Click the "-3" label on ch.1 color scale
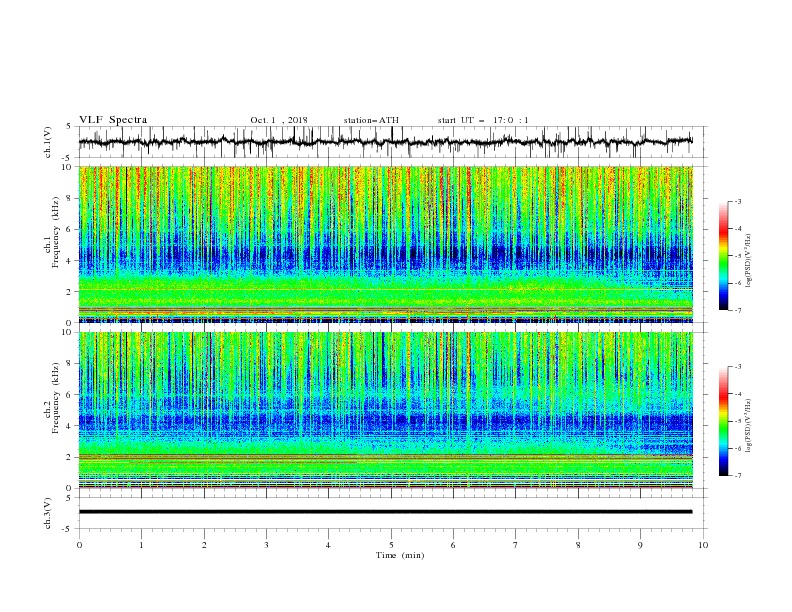Image resolution: width=792 pixels, height=612 pixels. point(737,201)
